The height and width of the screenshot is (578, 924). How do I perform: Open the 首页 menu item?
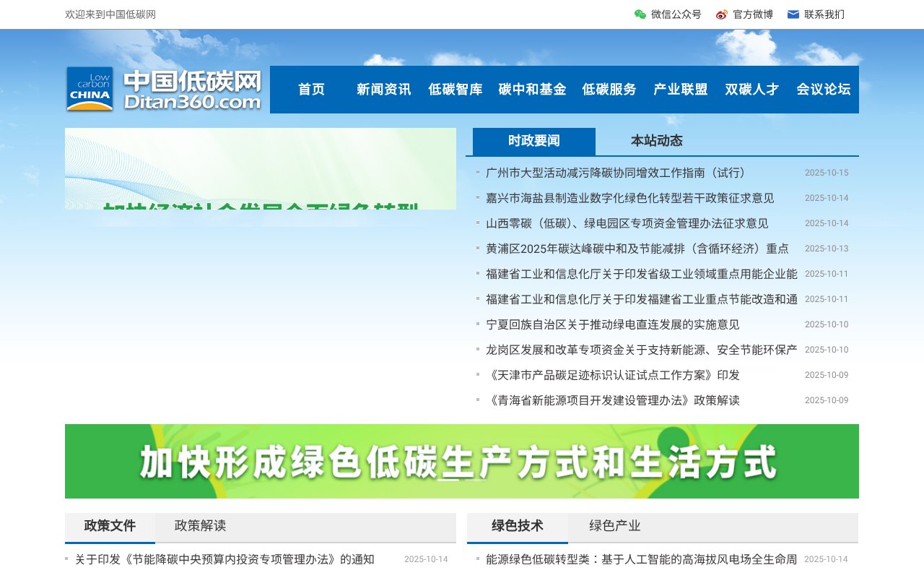(x=310, y=89)
